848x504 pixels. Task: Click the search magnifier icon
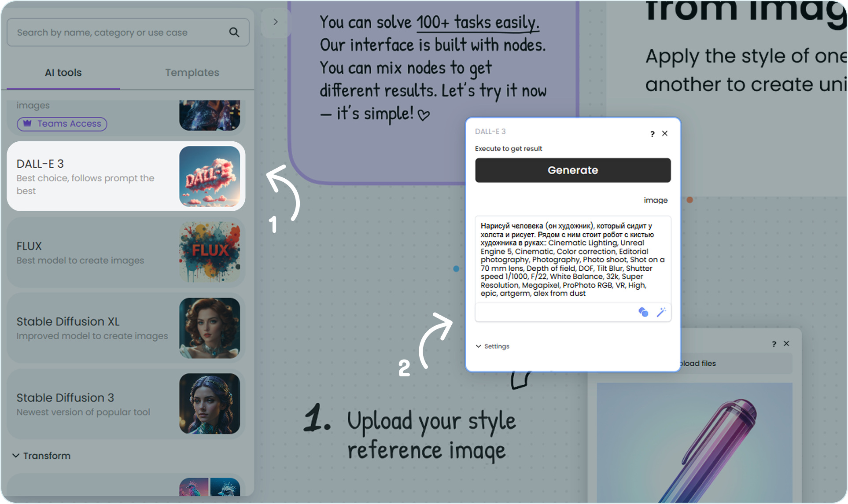coord(234,32)
